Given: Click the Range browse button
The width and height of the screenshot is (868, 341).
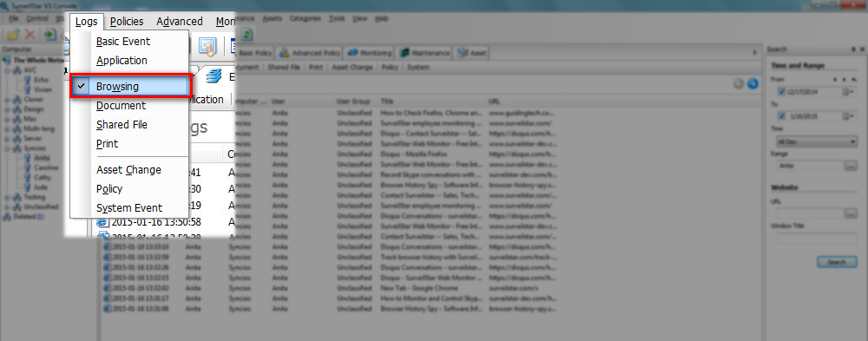Looking at the screenshot, I should [851, 166].
